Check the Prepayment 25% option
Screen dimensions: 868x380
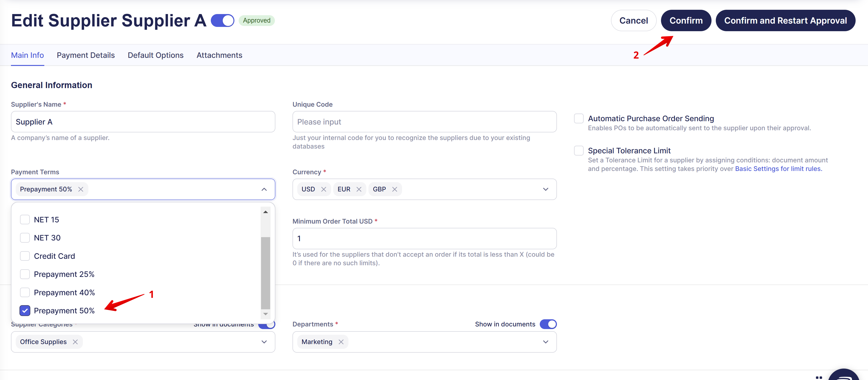pos(25,274)
